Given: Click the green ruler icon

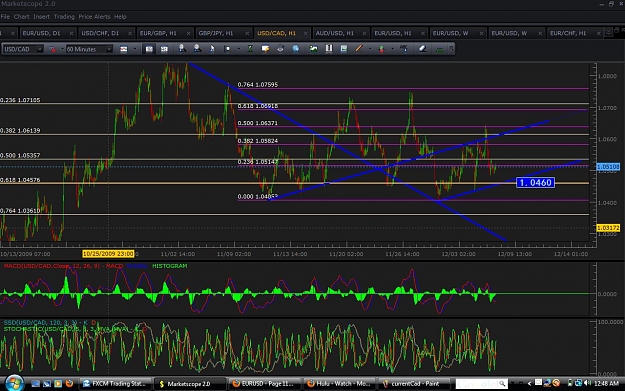Looking at the screenshot, I should tap(439, 49).
